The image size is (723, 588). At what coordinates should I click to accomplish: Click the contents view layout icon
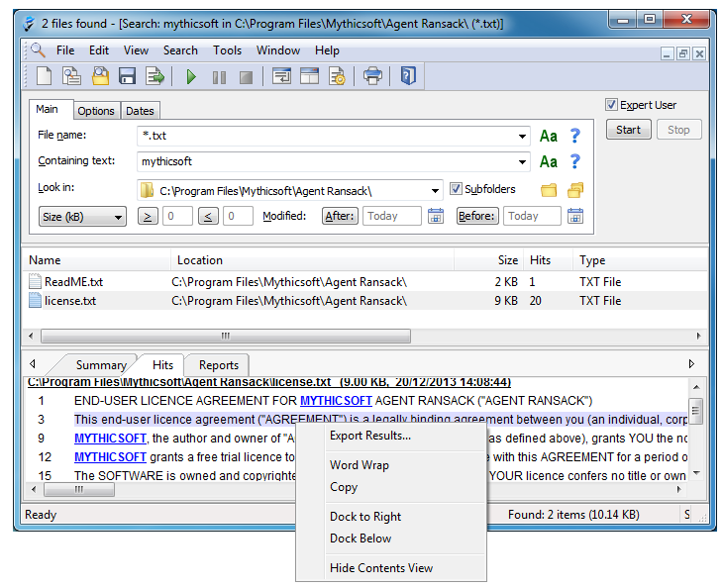click(x=309, y=76)
